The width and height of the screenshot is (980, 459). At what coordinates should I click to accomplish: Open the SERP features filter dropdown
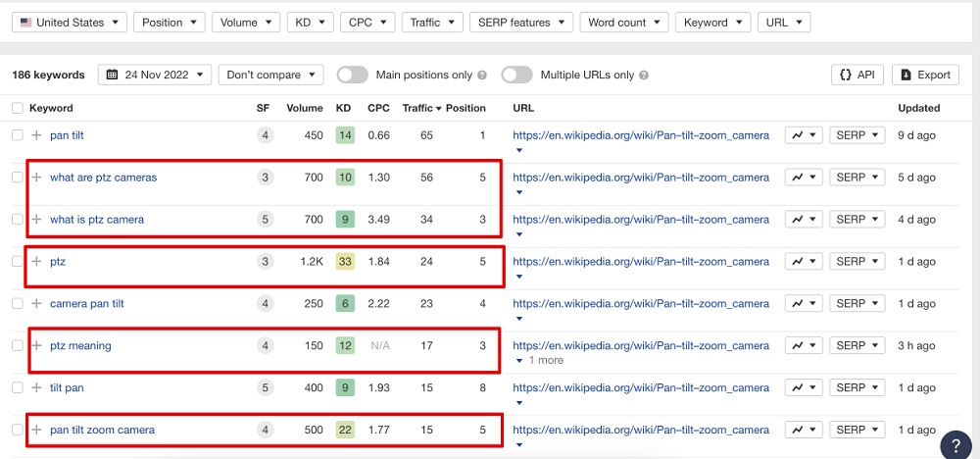coord(521,23)
